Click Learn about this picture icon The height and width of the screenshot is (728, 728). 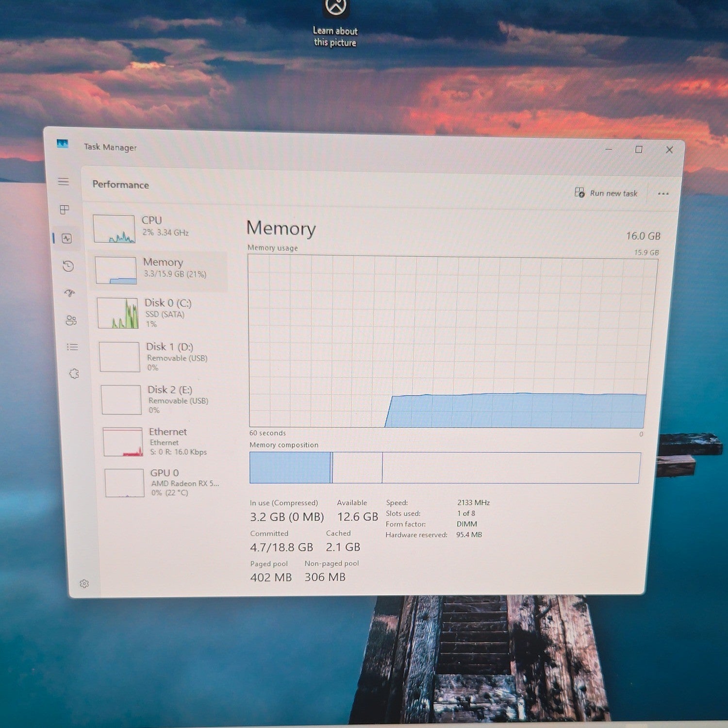coord(335,24)
